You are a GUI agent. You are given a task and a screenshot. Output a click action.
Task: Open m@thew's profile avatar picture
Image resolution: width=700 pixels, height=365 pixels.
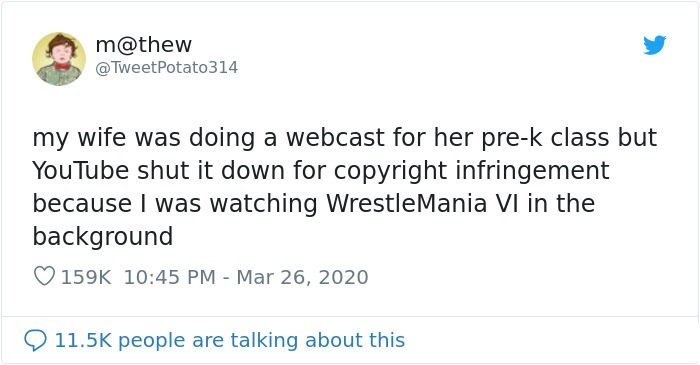pyautogui.click(x=59, y=58)
